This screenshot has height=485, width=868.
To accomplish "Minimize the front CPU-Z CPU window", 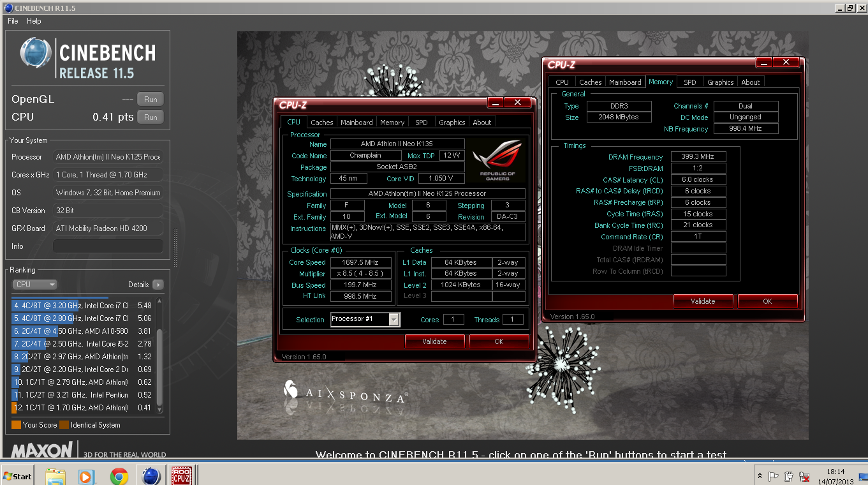I will pos(496,103).
